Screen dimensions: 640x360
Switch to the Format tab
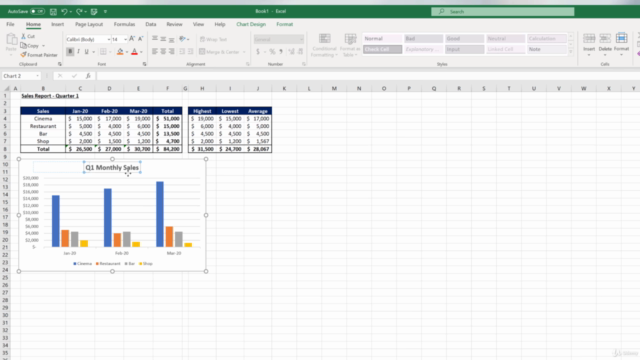[284, 24]
